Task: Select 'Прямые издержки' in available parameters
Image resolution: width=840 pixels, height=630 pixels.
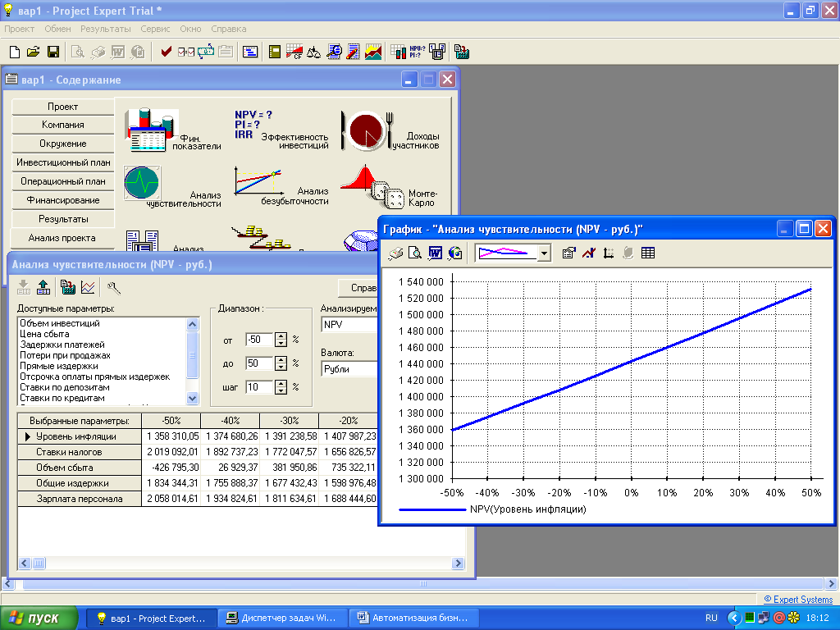Action: [x=59, y=366]
